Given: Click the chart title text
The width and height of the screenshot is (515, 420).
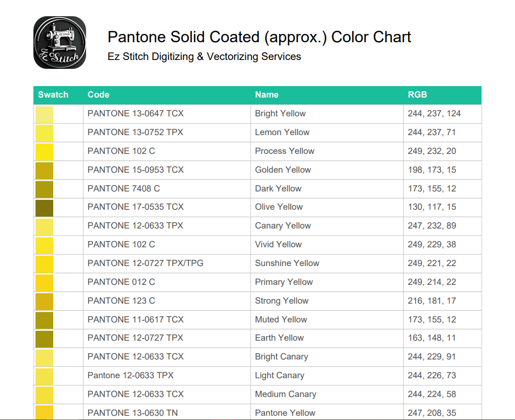Looking at the screenshot, I should coord(259,37).
